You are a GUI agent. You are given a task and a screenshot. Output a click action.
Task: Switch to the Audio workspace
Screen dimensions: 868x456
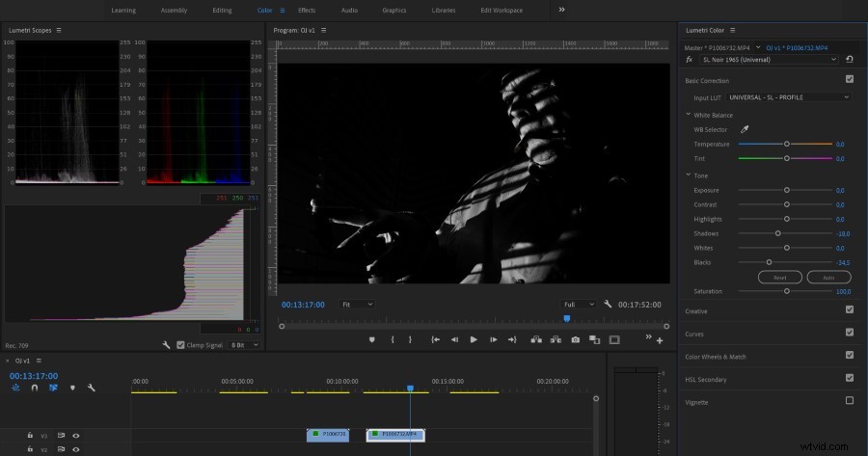coord(349,10)
